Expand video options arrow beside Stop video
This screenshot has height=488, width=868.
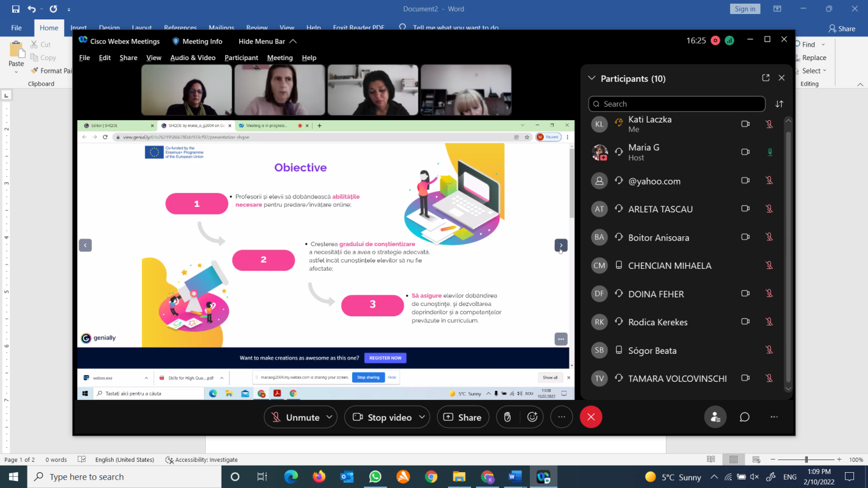click(x=422, y=417)
